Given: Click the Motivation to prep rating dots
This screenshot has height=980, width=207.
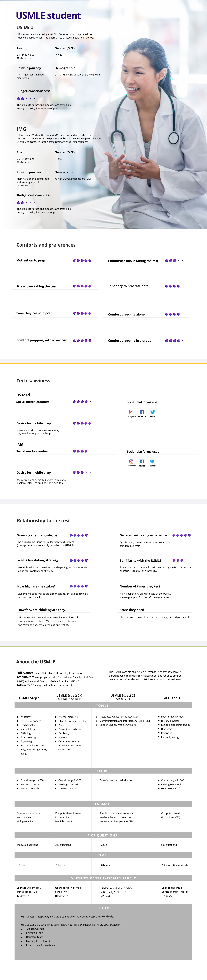Looking at the screenshot, I should coord(82,261).
